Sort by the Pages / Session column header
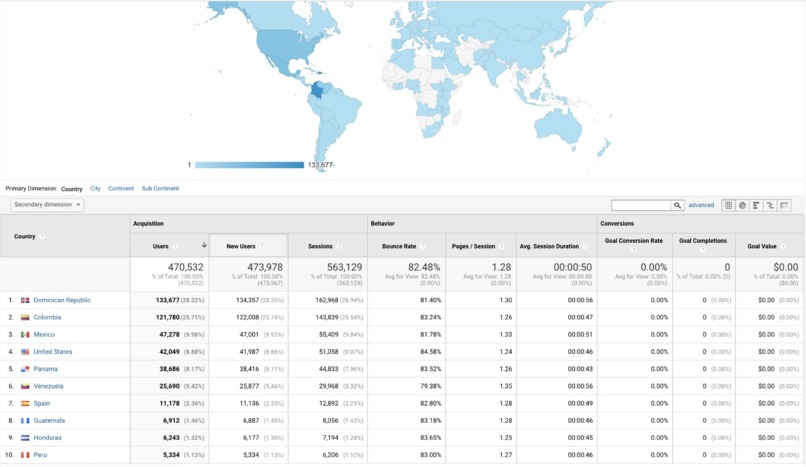Viewport: 806px width, 467px height. 473,246
